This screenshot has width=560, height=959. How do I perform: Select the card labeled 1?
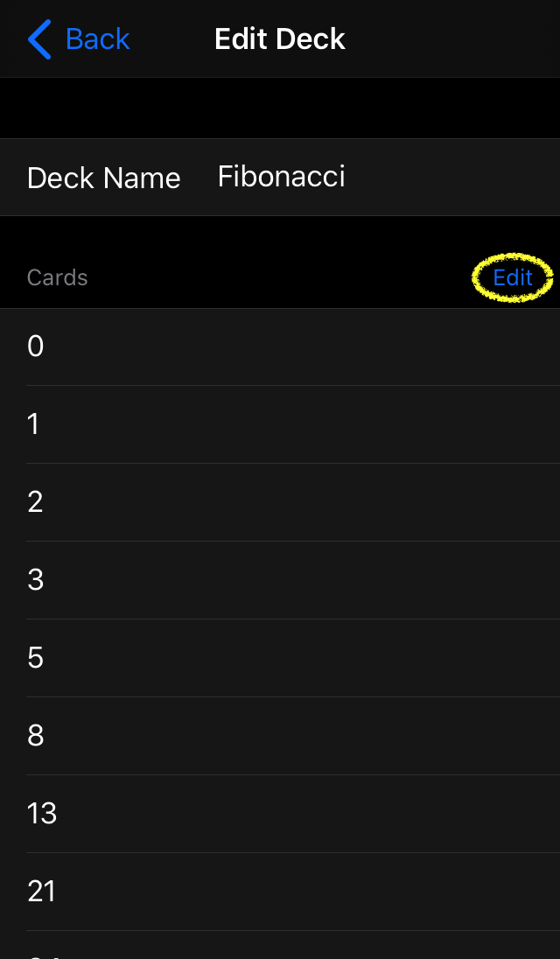(x=280, y=424)
